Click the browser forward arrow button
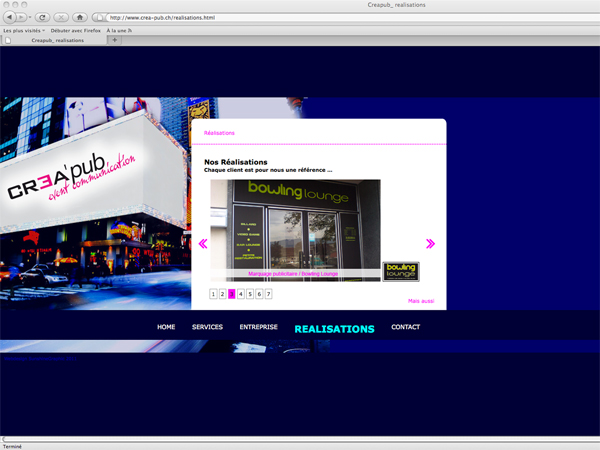 [21, 17]
